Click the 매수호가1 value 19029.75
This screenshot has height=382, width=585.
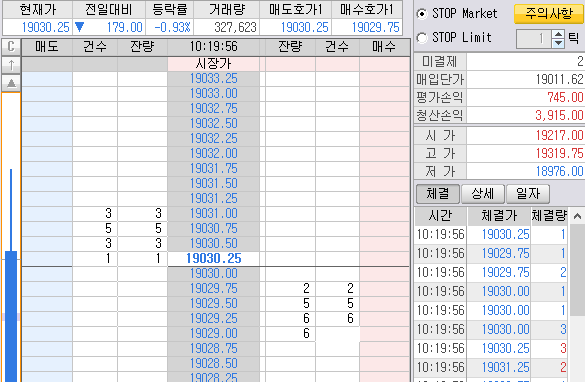point(375,27)
